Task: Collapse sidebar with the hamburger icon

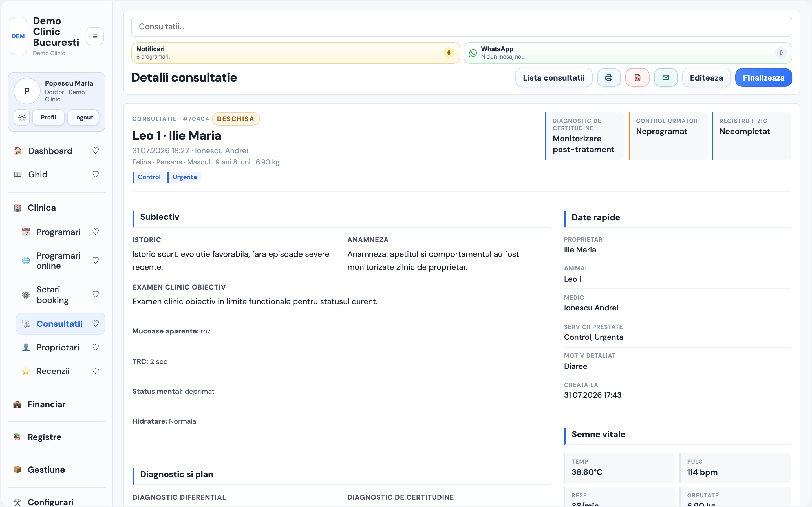Action: 95,36
